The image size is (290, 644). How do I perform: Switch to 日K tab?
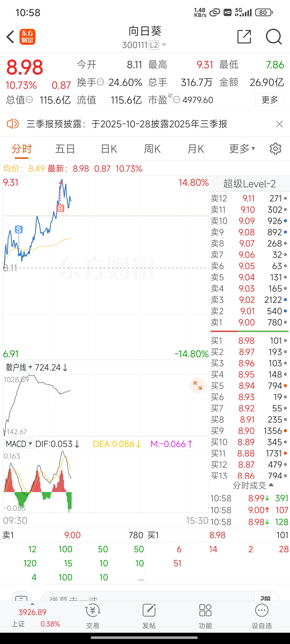coord(109,149)
